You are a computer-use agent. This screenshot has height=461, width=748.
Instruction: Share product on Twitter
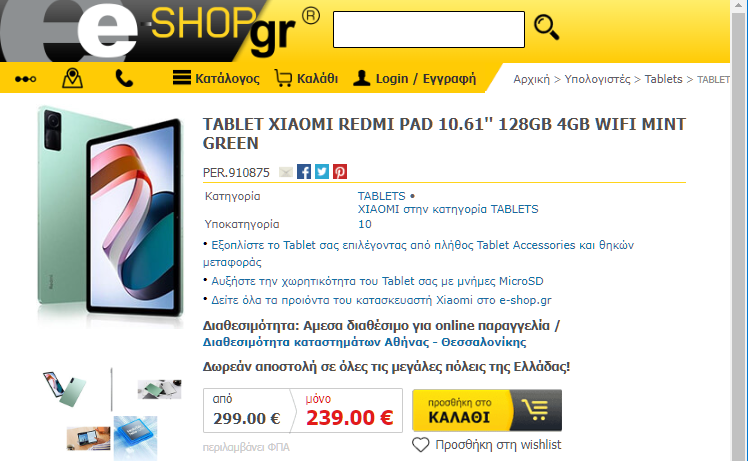pyautogui.click(x=322, y=171)
